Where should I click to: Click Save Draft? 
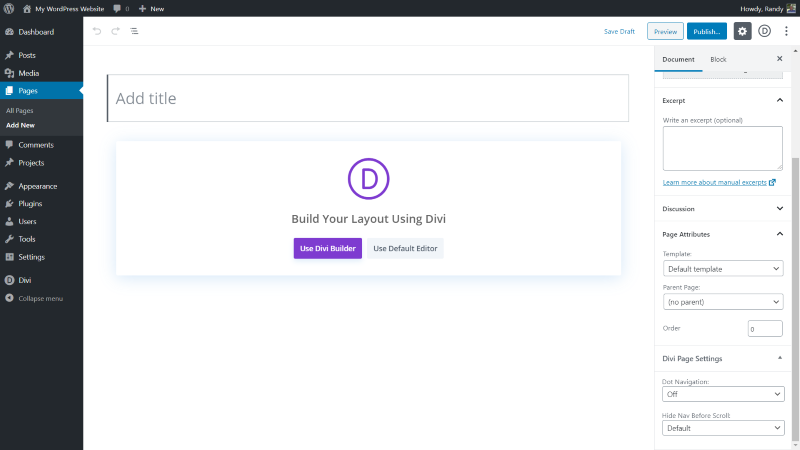click(x=619, y=31)
